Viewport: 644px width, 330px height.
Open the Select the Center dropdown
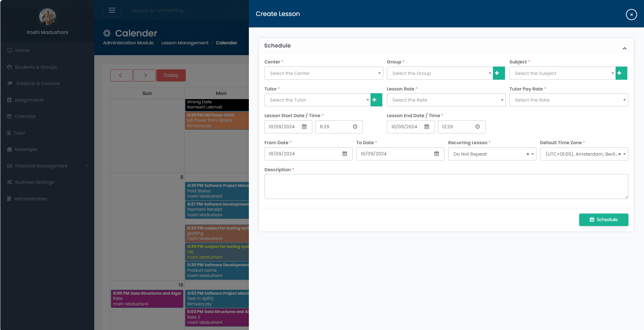323,73
